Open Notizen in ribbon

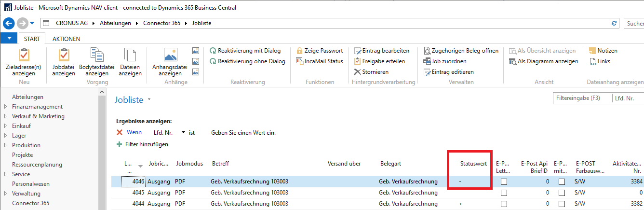[603, 51]
